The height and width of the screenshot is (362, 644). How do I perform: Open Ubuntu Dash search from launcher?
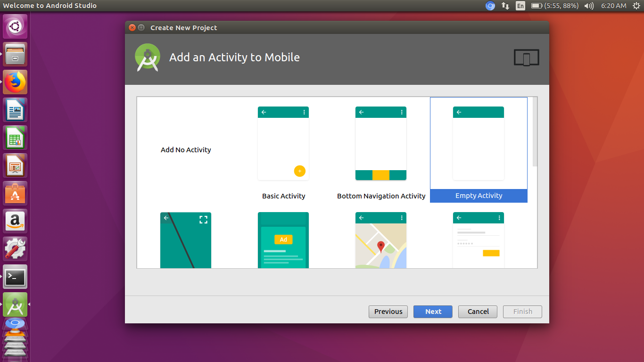[x=15, y=26]
